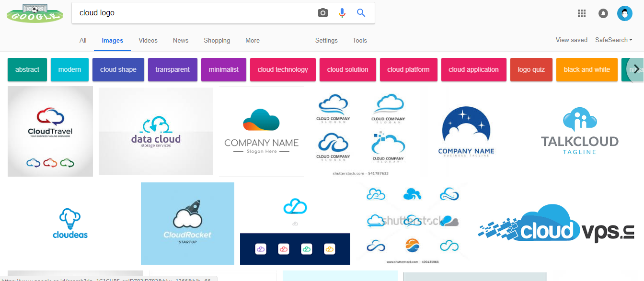Choose the 'transparent' filter chip
644x281 pixels.
pos(172,69)
